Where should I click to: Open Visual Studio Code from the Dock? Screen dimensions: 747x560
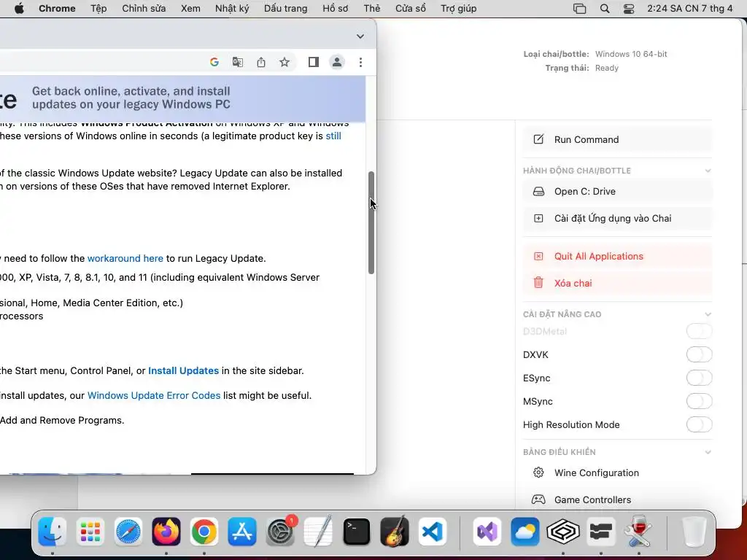433,532
